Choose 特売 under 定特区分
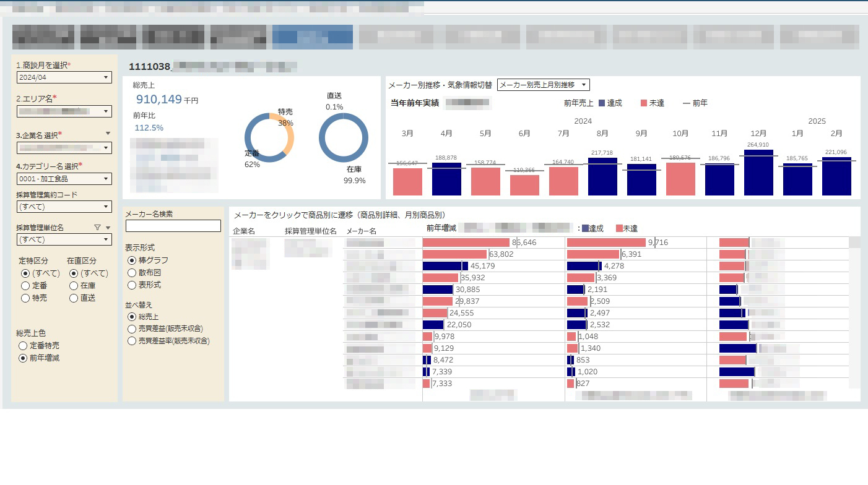The width and height of the screenshot is (868, 485). (25, 298)
